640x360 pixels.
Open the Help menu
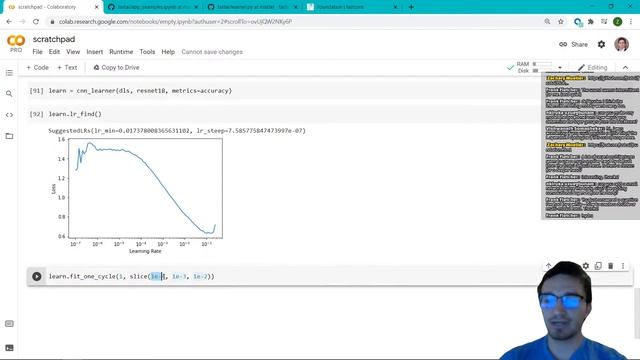pyautogui.click(x=168, y=52)
